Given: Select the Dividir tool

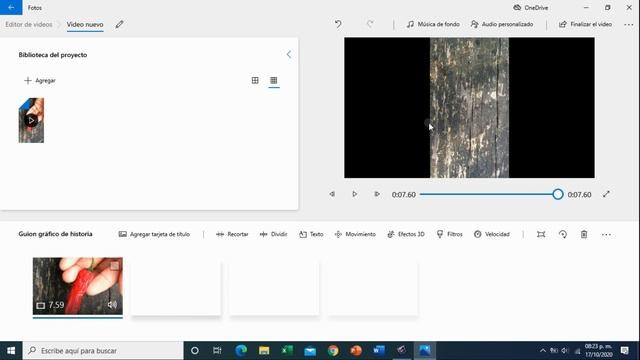Looking at the screenshot, I should (273, 234).
